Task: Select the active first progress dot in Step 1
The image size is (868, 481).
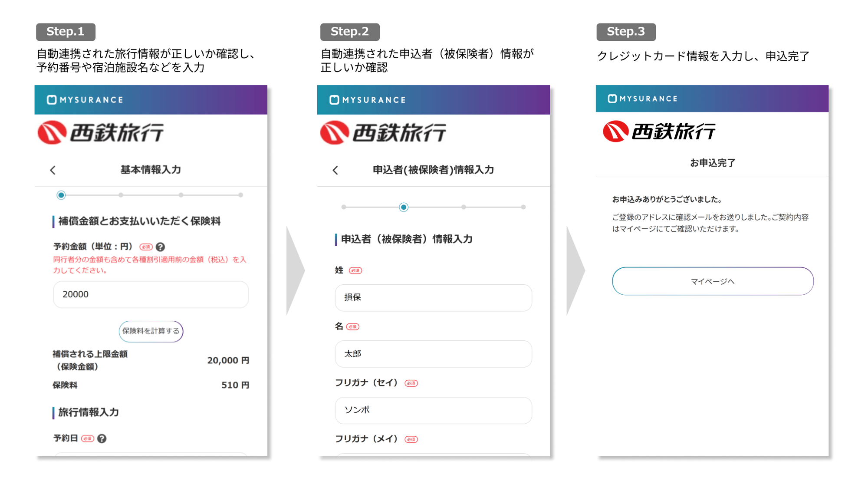Action: pyautogui.click(x=61, y=195)
